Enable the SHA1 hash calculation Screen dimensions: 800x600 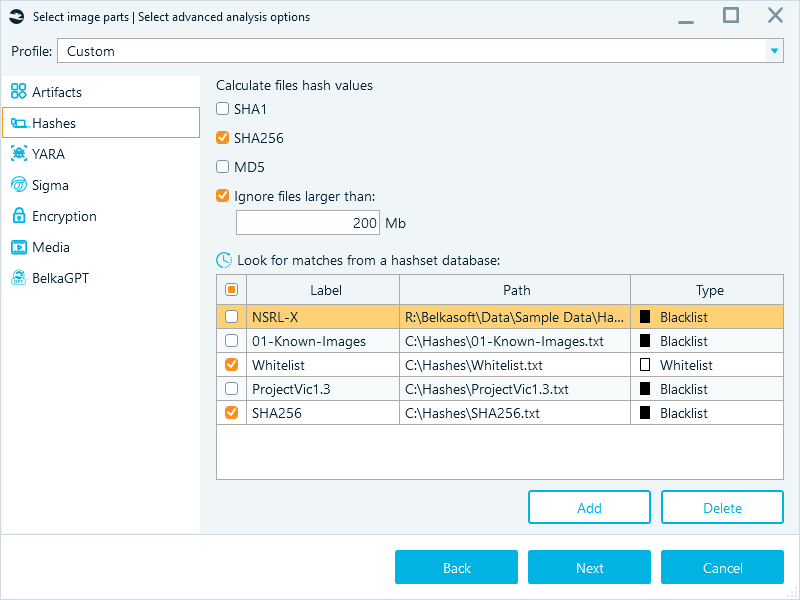(x=222, y=109)
